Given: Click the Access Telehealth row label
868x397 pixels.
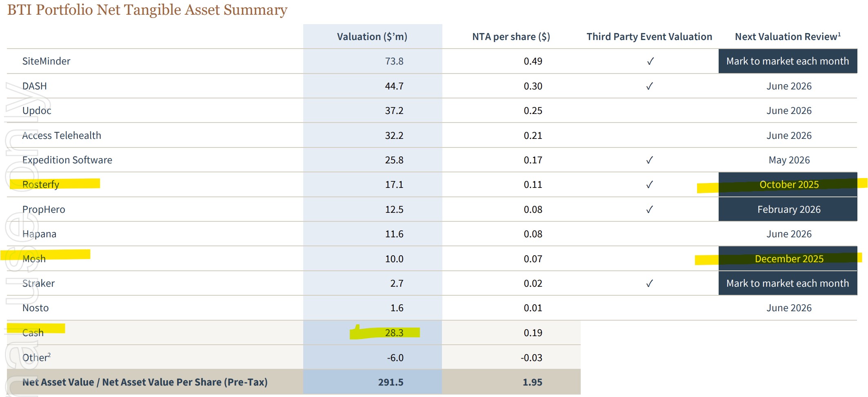Looking at the screenshot, I should pos(62,136).
